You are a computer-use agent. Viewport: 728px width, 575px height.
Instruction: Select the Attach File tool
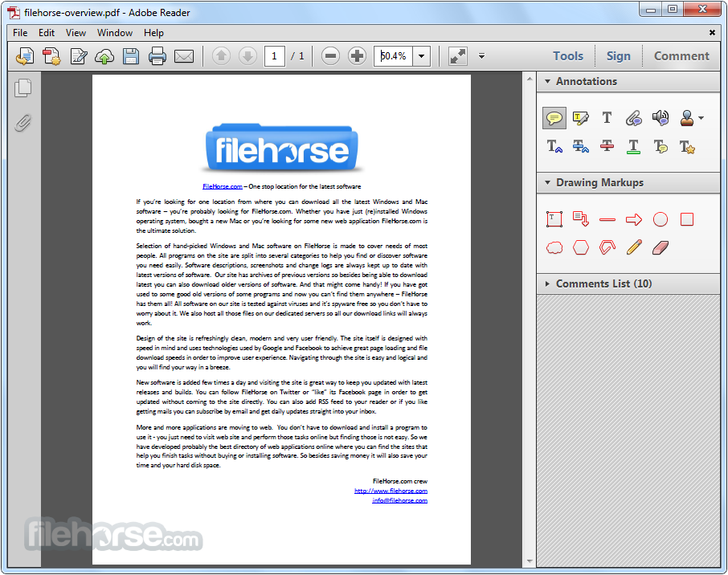pyautogui.click(x=633, y=118)
